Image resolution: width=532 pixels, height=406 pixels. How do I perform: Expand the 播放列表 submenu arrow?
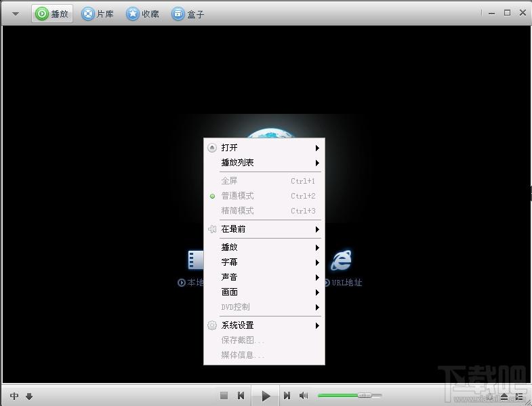tap(317, 163)
